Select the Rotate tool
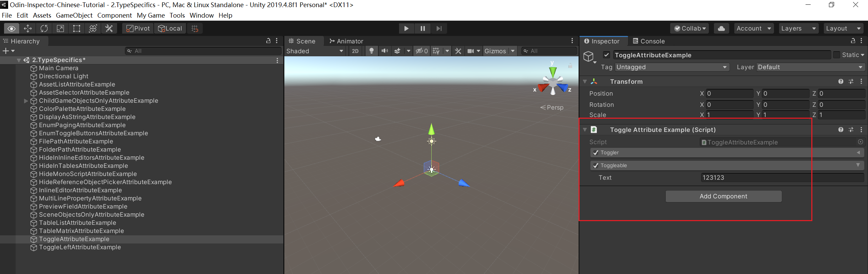 pyautogui.click(x=44, y=28)
